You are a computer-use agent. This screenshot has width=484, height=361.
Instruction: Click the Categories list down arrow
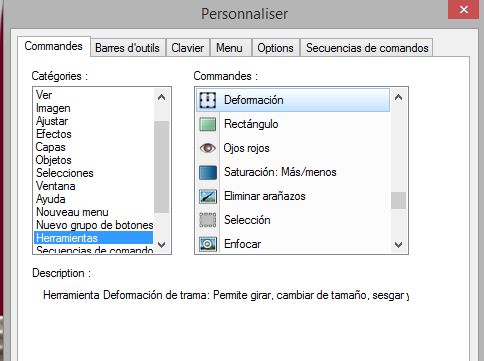[x=162, y=245]
